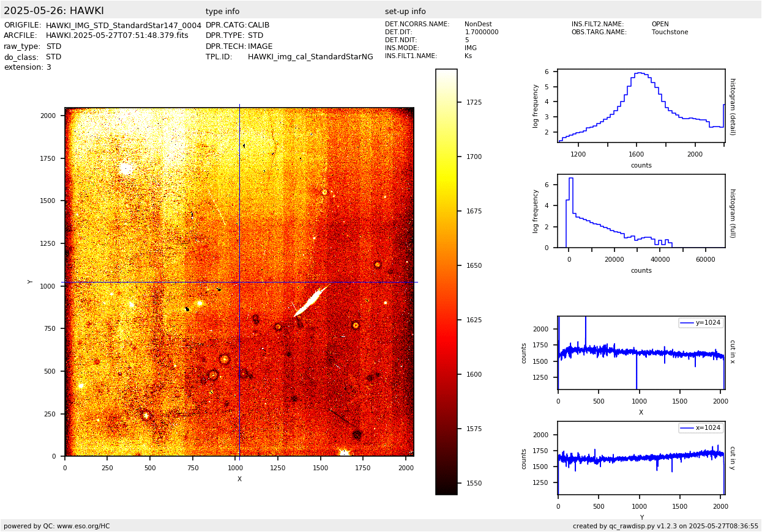Click the vertical color scale bar
The image size is (762, 532).
[446, 281]
